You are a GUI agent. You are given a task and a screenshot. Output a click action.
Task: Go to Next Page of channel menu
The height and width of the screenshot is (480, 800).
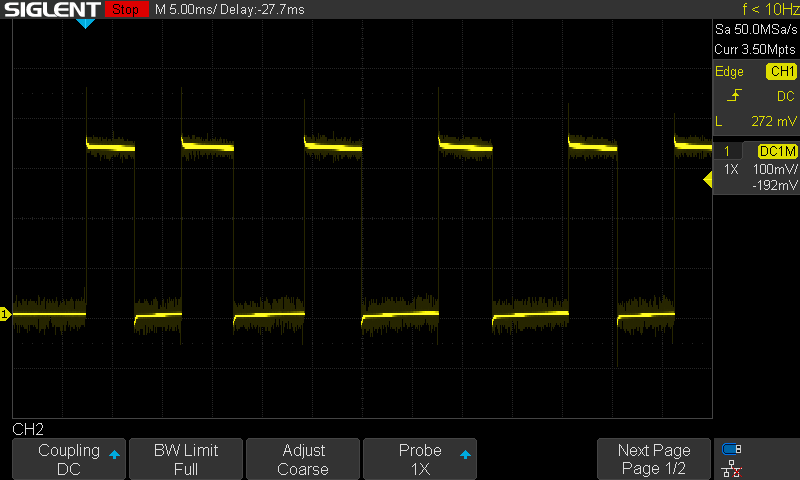(654, 459)
